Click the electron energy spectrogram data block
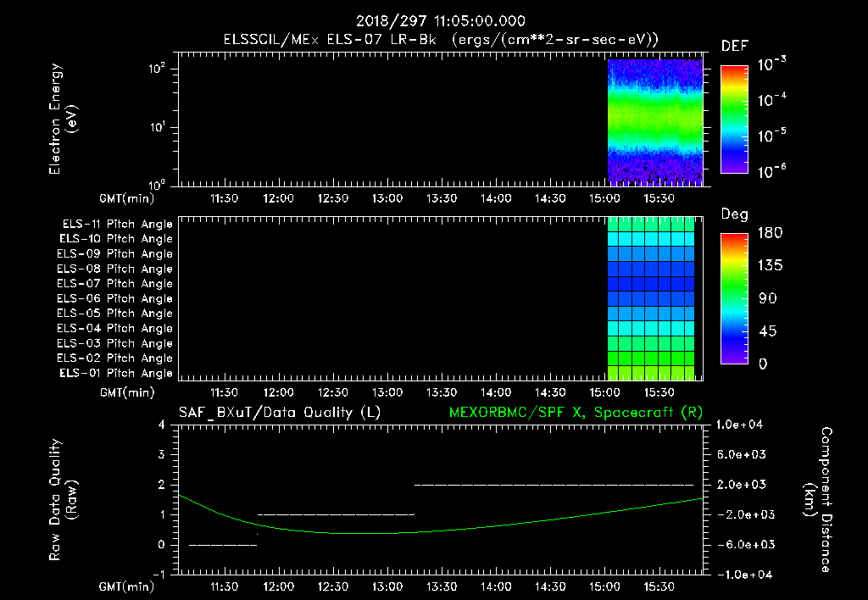The height and width of the screenshot is (600, 868). 655,121
